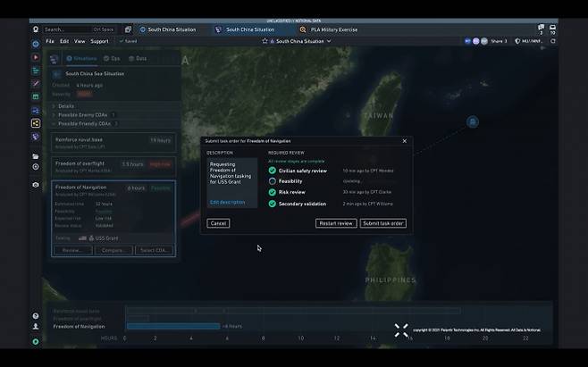
Task: Click the white collaborator avatar beside Share
Action: tap(484, 41)
